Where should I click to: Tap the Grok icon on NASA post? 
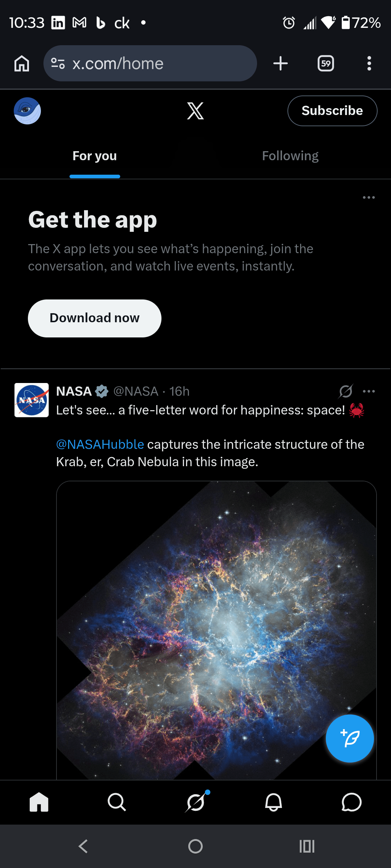(x=346, y=391)
